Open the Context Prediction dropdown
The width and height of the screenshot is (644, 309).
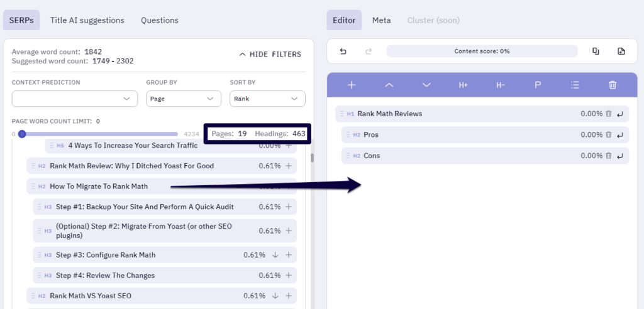75,99
